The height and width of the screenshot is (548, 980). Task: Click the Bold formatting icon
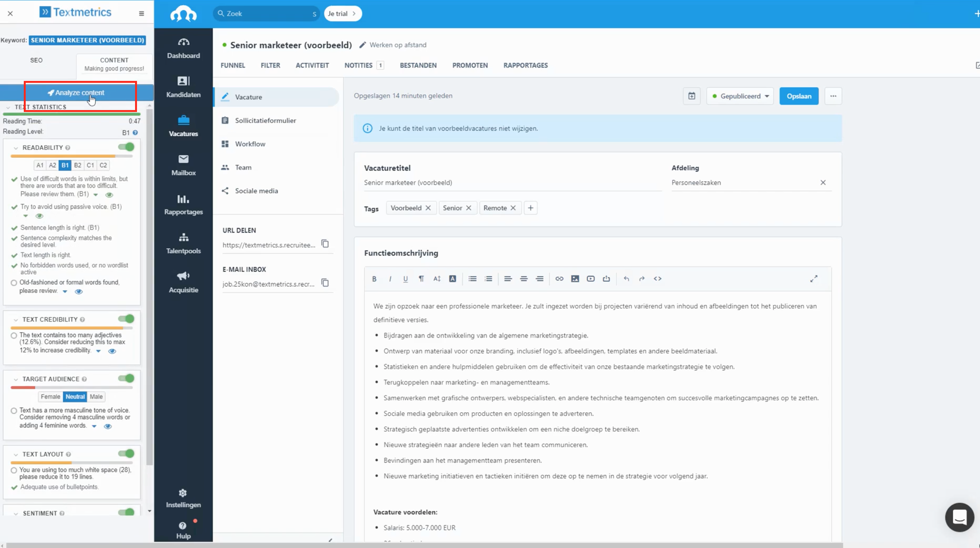[374, 279]
